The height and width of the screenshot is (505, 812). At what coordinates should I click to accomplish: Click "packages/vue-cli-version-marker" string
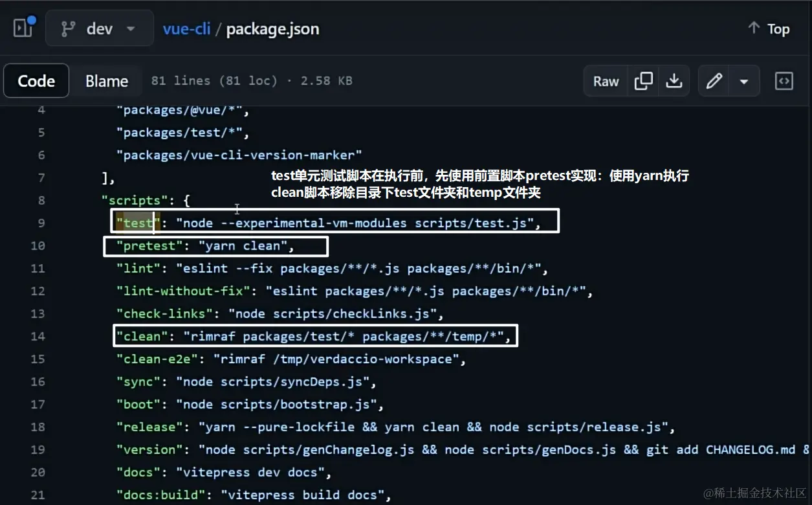(239, 155)
